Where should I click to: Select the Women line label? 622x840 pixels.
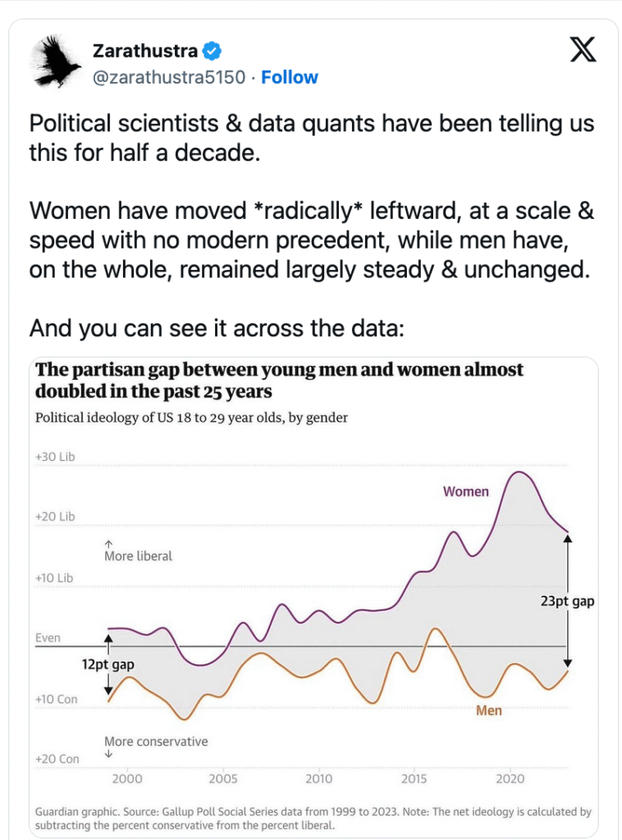click(465, 491)
